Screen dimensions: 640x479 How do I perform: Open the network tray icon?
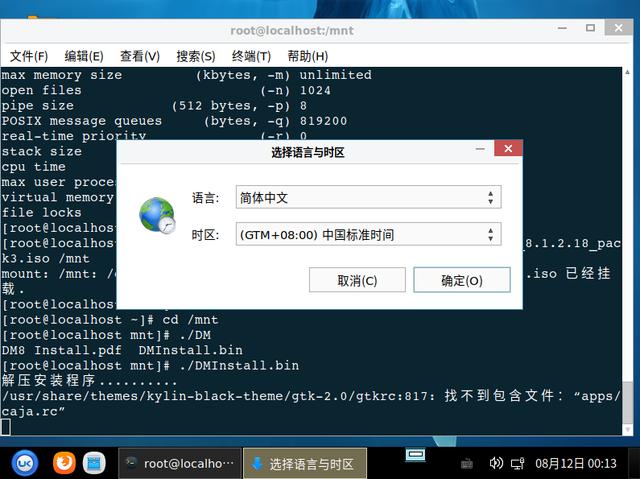(x=518, y=463)
